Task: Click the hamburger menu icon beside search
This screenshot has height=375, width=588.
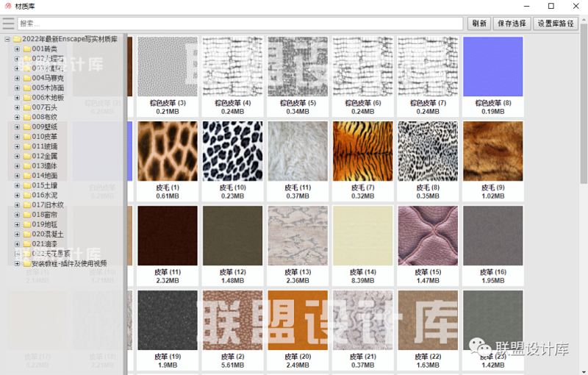Action: click(8, 24)
